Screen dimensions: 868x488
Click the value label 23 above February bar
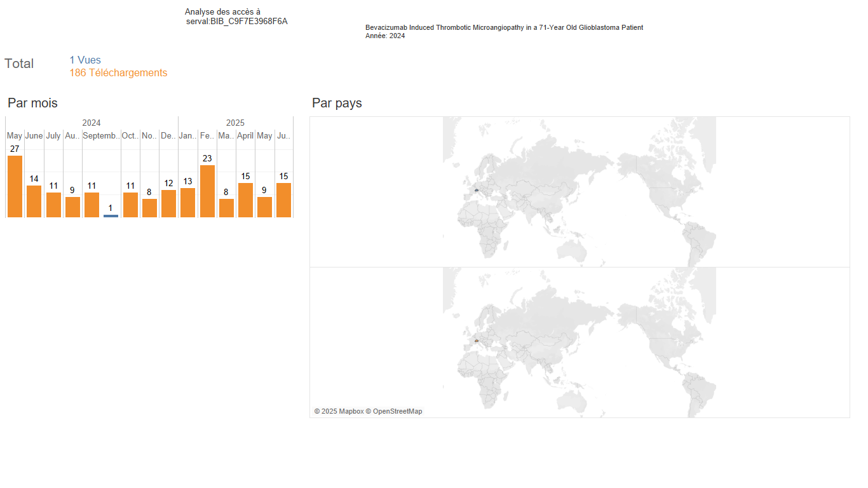point(207,158)
